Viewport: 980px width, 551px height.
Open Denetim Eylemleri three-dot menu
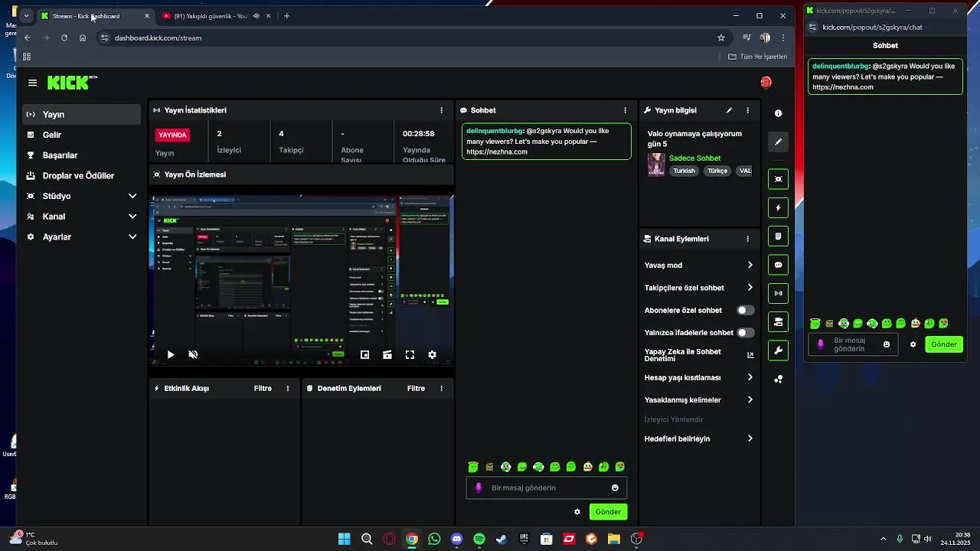pyautogui.click(x=441, y=388)
